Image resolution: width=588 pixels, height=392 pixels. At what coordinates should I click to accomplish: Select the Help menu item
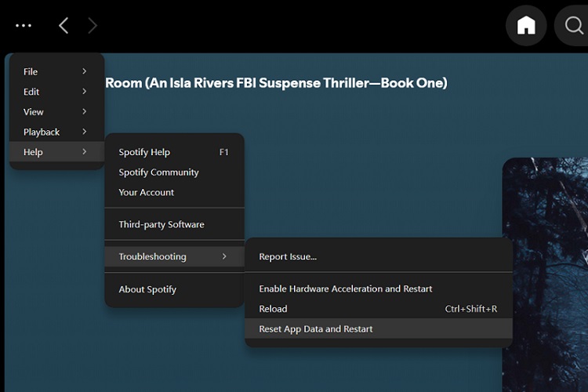coord(56,152)
